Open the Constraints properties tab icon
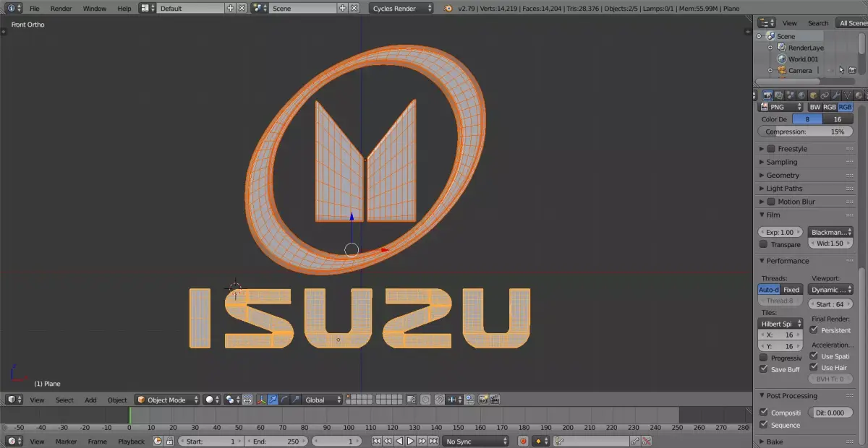This screenshot has height=448, width=868. tap(825, 95)
